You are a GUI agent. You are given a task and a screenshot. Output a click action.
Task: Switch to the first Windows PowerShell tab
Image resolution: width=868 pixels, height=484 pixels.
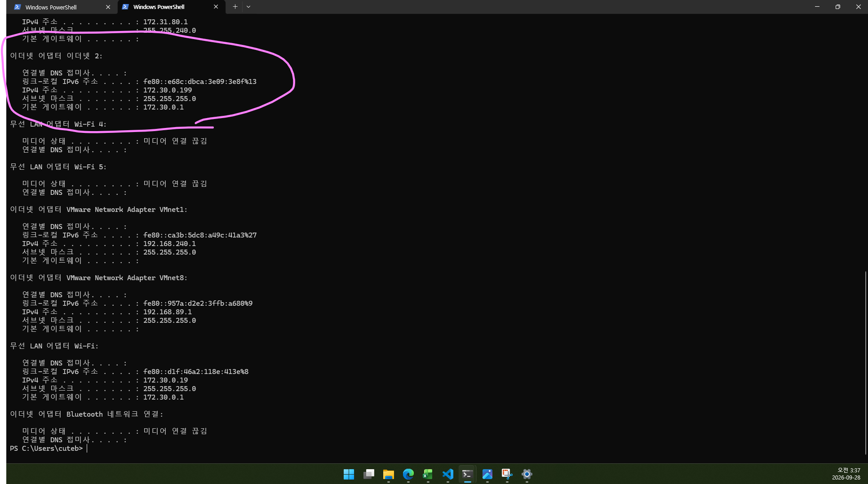(62, 7)
